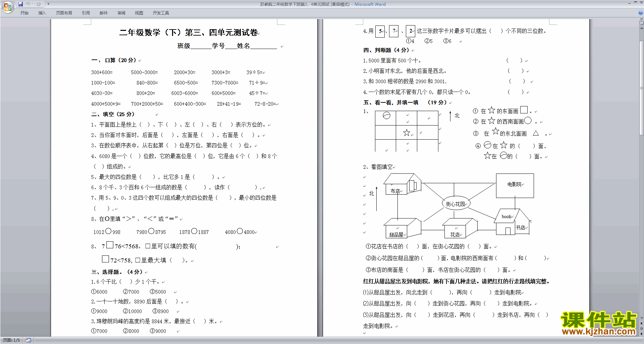Click the macro recording status bar icon
This screenshot has width=644, height=344.
(x=28, y=340)
